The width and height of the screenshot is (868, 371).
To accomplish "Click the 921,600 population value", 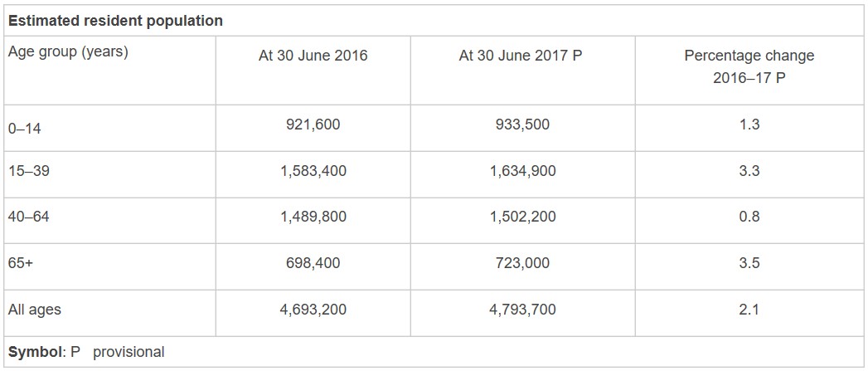I will coord(313,124).
